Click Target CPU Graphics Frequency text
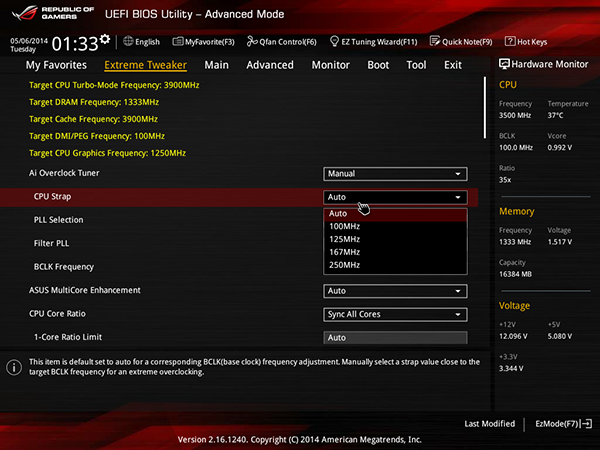The width and height of the screenshot is (600, 450). (108, 153)
